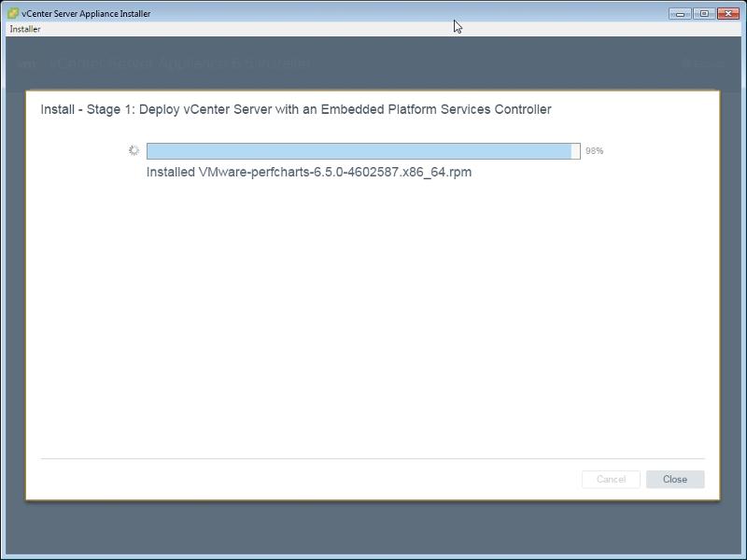Click the installation progress bar
The width and height of the screenshot is (747, 560).
363,151
